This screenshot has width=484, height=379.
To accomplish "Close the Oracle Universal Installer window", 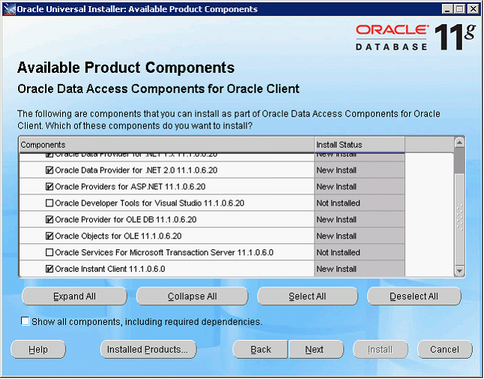I will coord(473,9).
